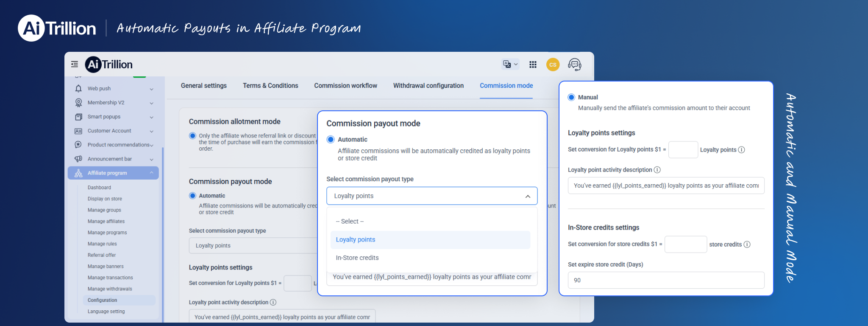Expand the Membership V2 chevron
The height and width of the screenshot is (326, 868).
[151, 103]
